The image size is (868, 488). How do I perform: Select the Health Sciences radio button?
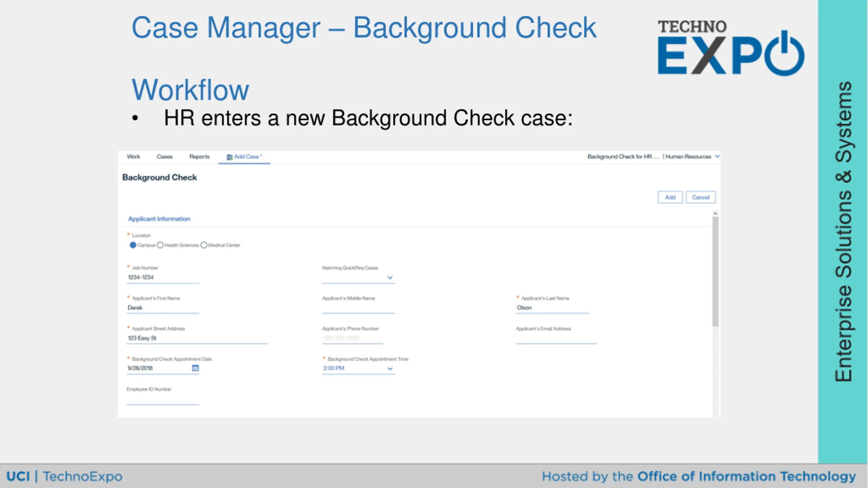pyautogui.click(x=160, y=245)
